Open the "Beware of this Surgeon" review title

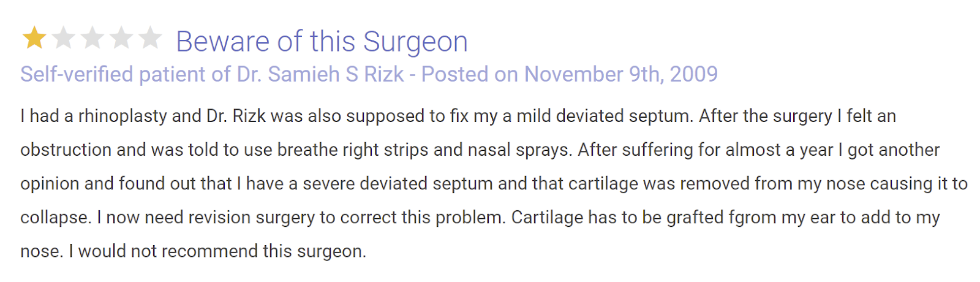[322, 42]
